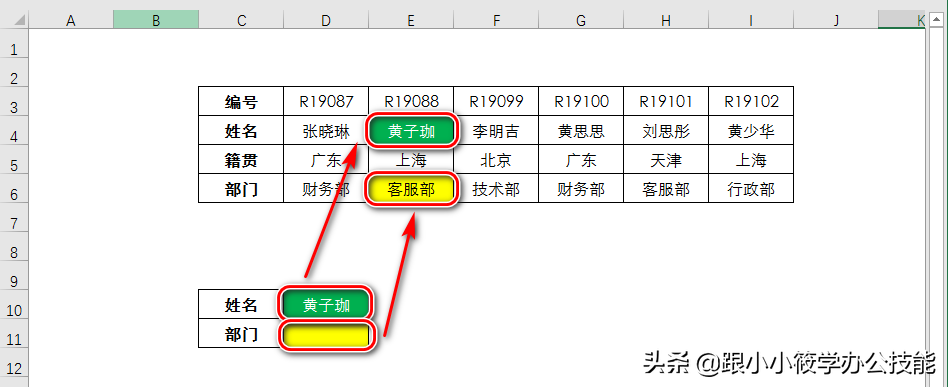The image size is (948, 387).
Task: Click the 技术部 cell
Action: (496, 188)
